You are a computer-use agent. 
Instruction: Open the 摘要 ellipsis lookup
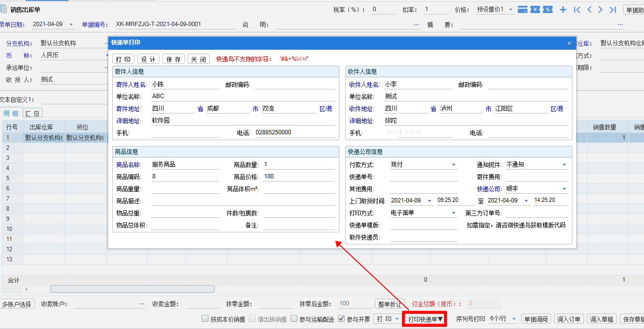(x=620, y=25)
